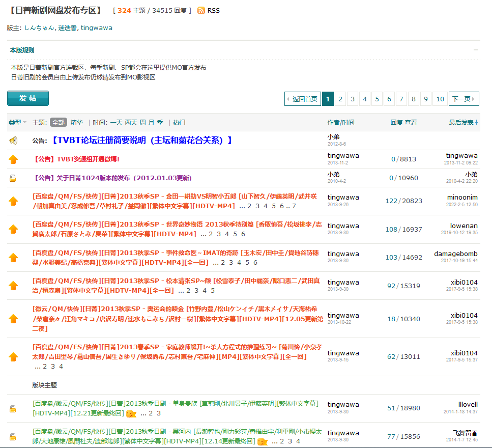Click the pinned arrow icon for 金田一耕助VS明智小五郎 thread
492x448 pixels.
(13, 201)
